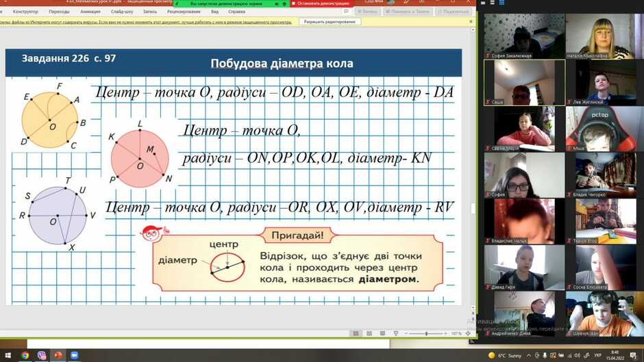The image size is (644, 362).
Task: Open the Слайд-шоу tab
Action: click(x=122, y=12)
